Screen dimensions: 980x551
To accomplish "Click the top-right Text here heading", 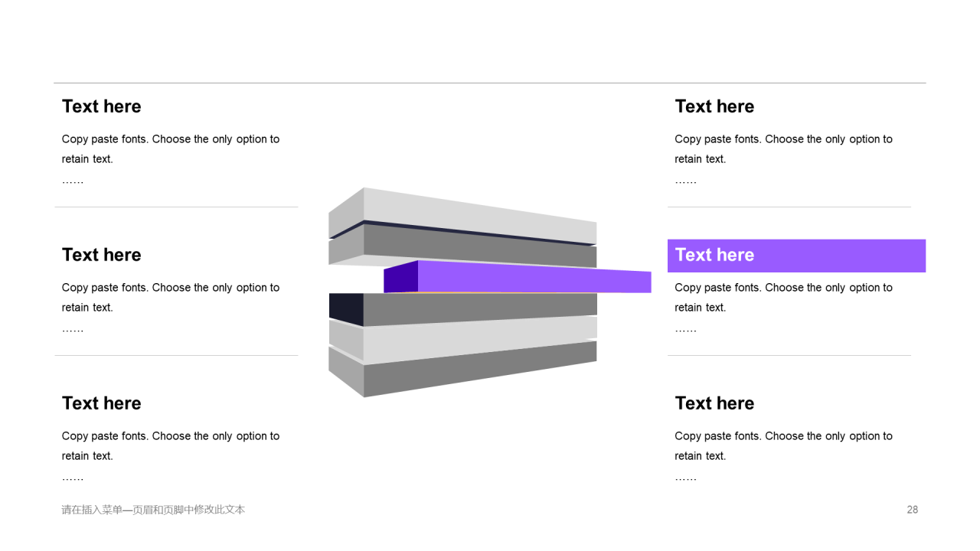I will (x=714, y=106).
